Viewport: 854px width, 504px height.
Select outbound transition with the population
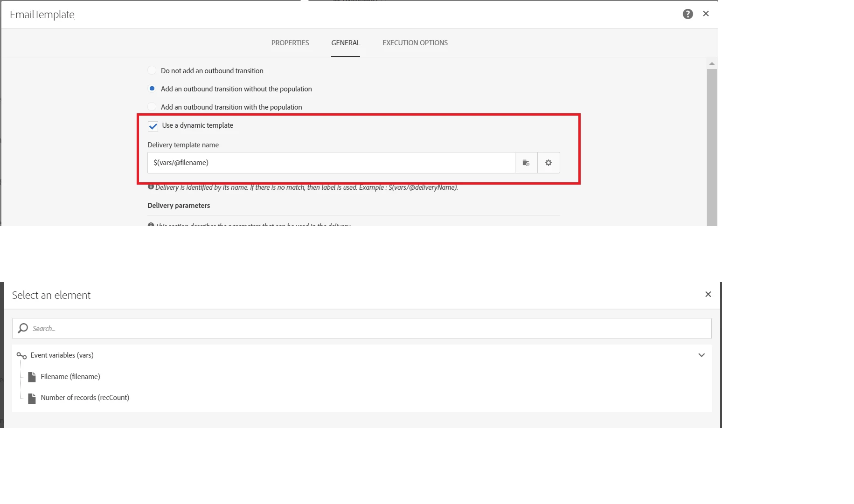point(152,107)
